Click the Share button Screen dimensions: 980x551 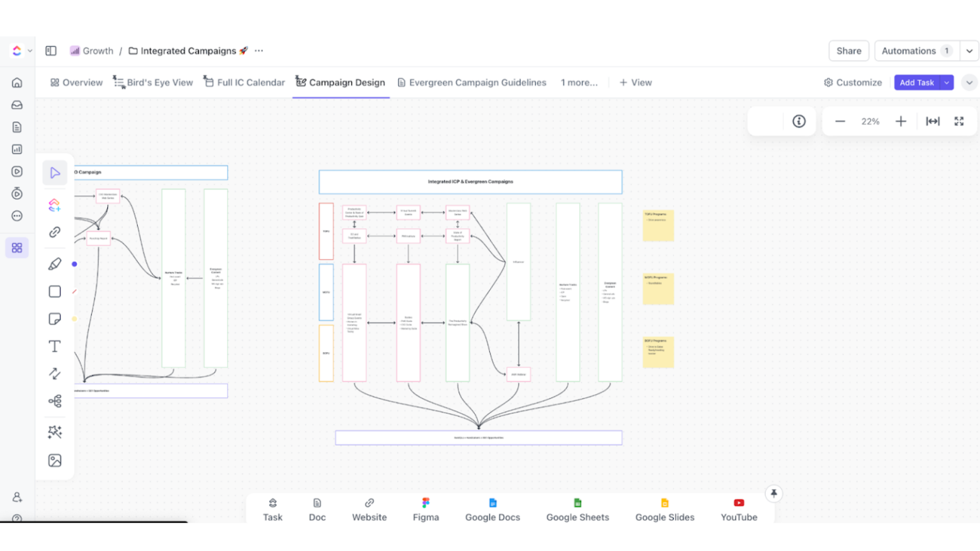click(x=849, y=50)
